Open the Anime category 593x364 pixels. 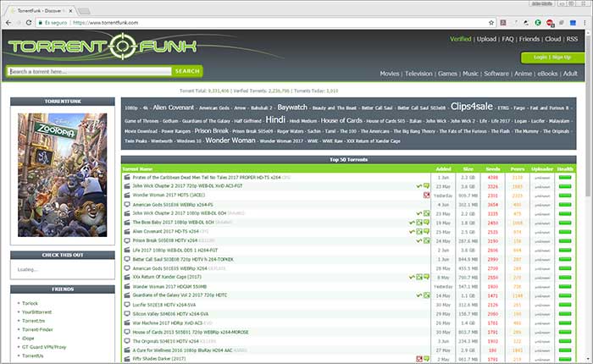coord(523,74)
